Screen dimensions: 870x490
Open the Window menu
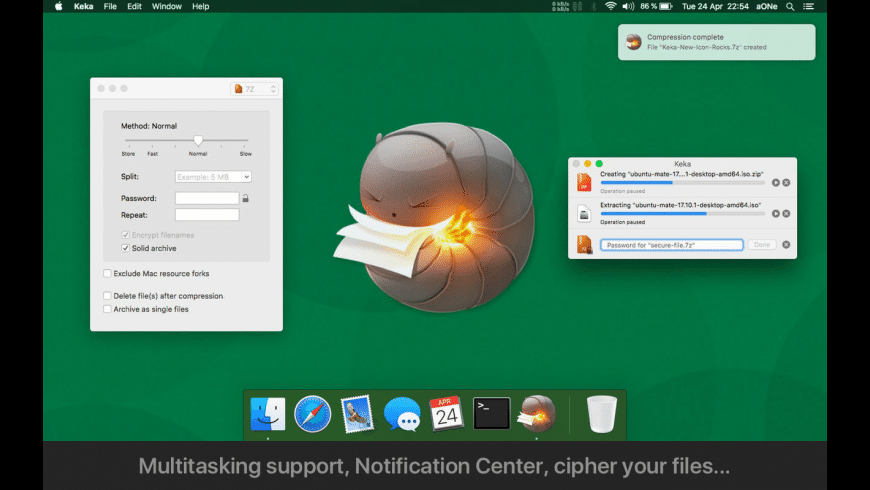tap(166, 7)
